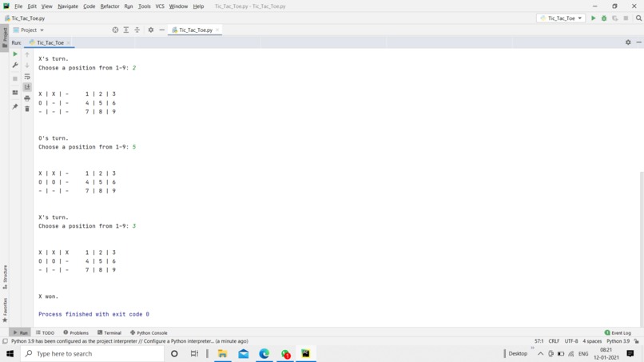Restore layout icon in Run panel
Screen dimensions: 644x362
15,93
